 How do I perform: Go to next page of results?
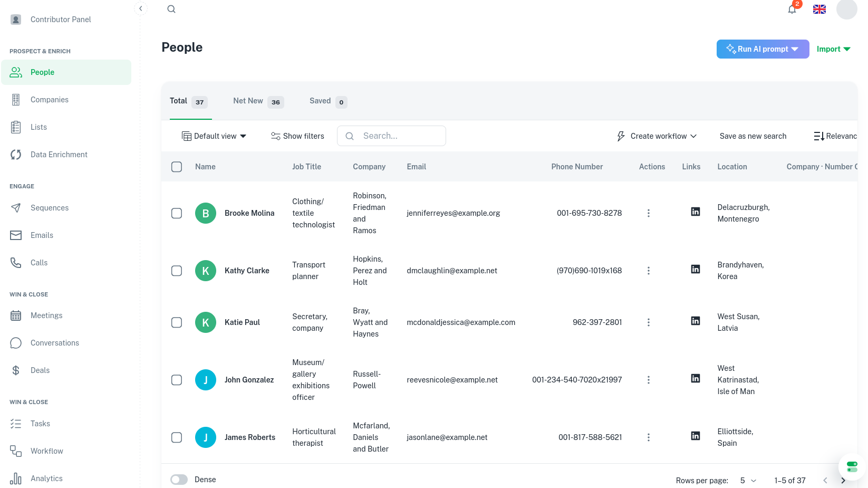click(x=843, y=481)
